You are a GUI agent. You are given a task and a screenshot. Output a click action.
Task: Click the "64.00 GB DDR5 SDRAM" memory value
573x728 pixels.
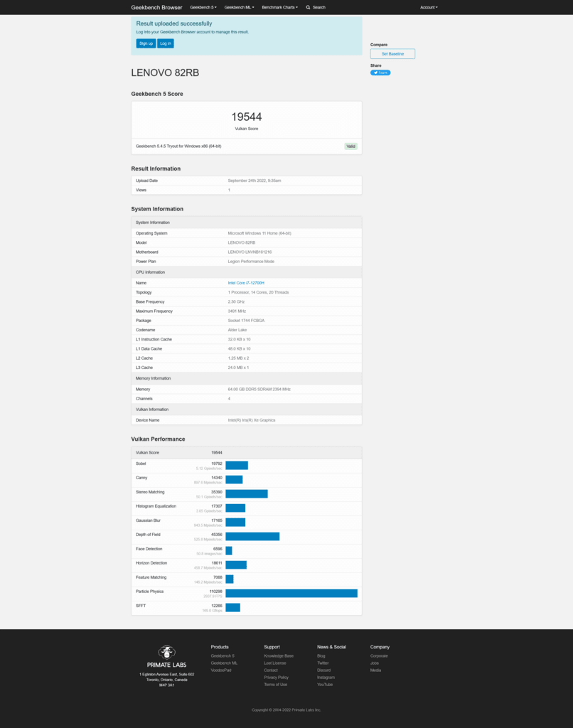(x=259, y=390)
